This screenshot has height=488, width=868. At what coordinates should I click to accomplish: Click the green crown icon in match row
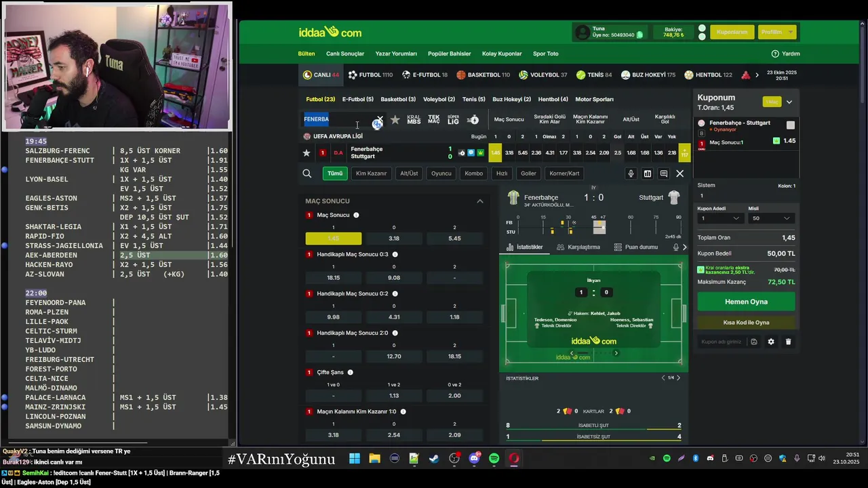[x=481, y=153]
